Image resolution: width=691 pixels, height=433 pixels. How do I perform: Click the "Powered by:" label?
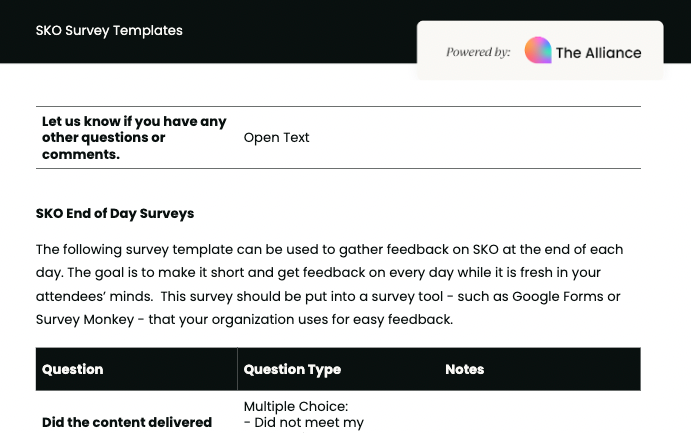click(x=478, y=52)
